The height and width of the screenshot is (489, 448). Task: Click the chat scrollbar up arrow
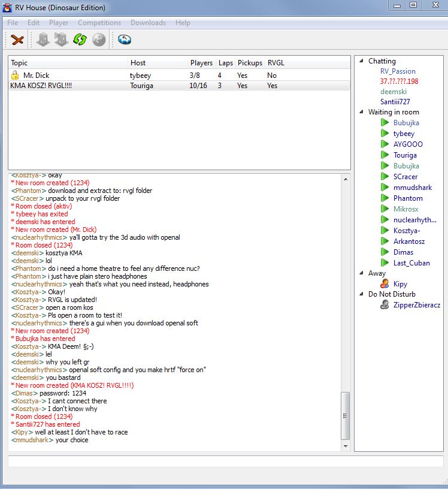(x=346, y=179)
